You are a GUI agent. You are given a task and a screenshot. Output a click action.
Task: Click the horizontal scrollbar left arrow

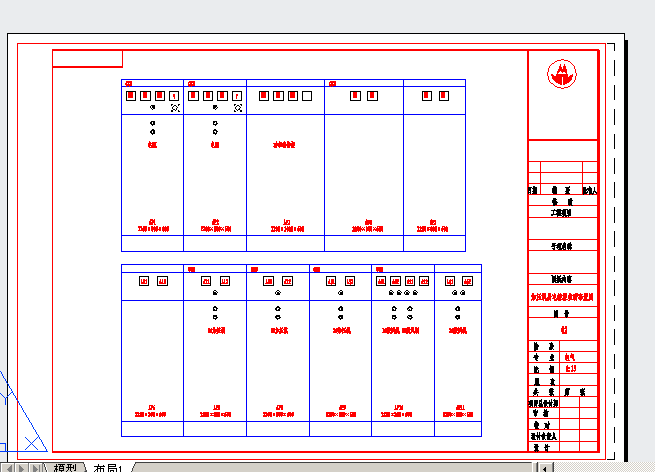545,468
